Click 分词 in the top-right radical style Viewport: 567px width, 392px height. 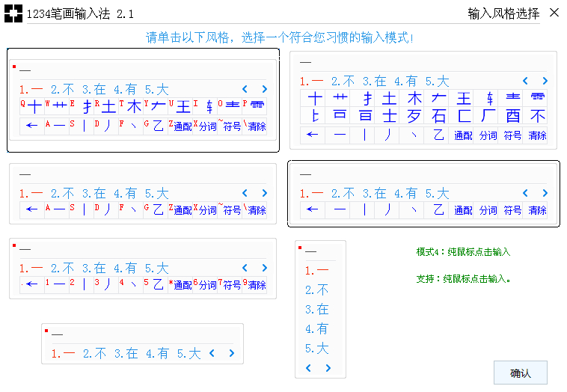tap(488, 135)
